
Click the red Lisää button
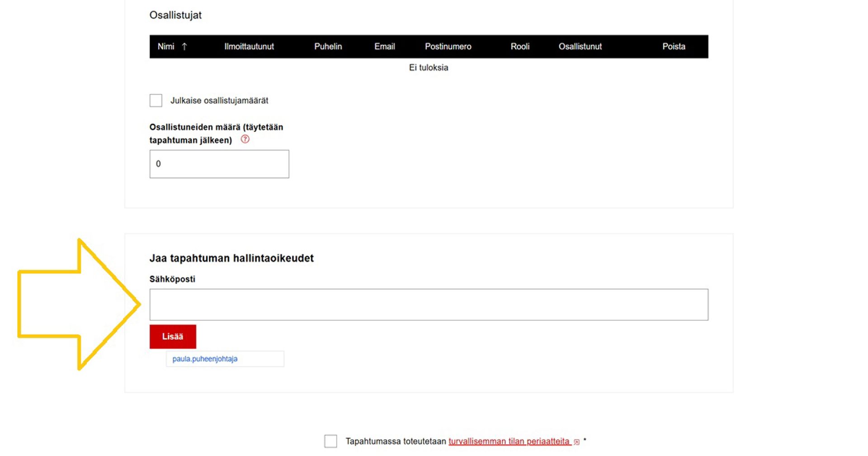tap(173, 337)
